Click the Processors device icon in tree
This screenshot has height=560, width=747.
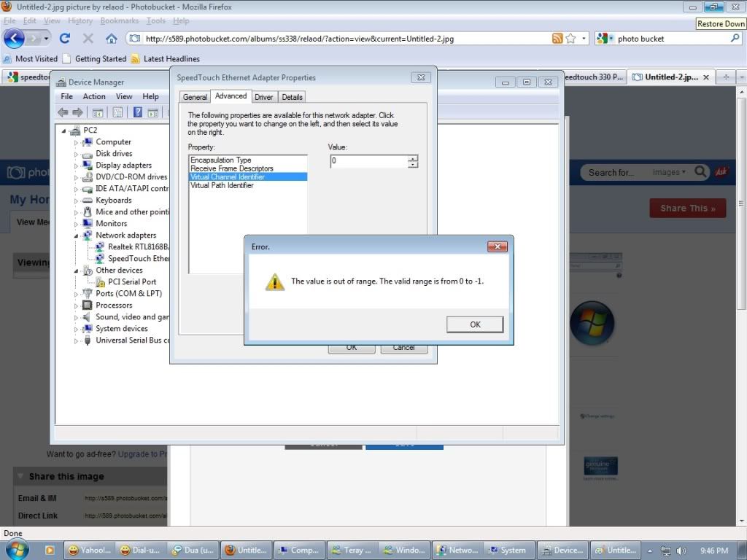(x=88, y=306)
